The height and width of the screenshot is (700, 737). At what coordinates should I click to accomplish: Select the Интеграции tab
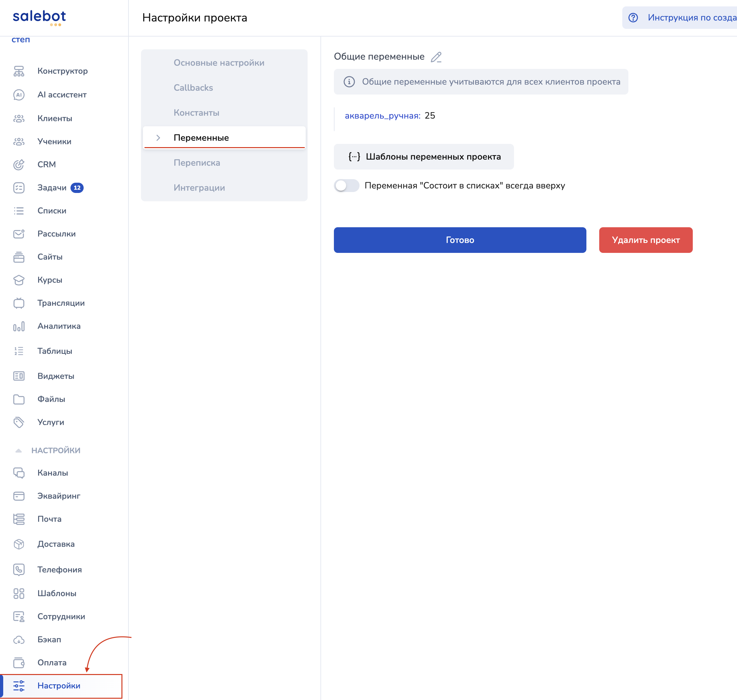pos(199,188)
